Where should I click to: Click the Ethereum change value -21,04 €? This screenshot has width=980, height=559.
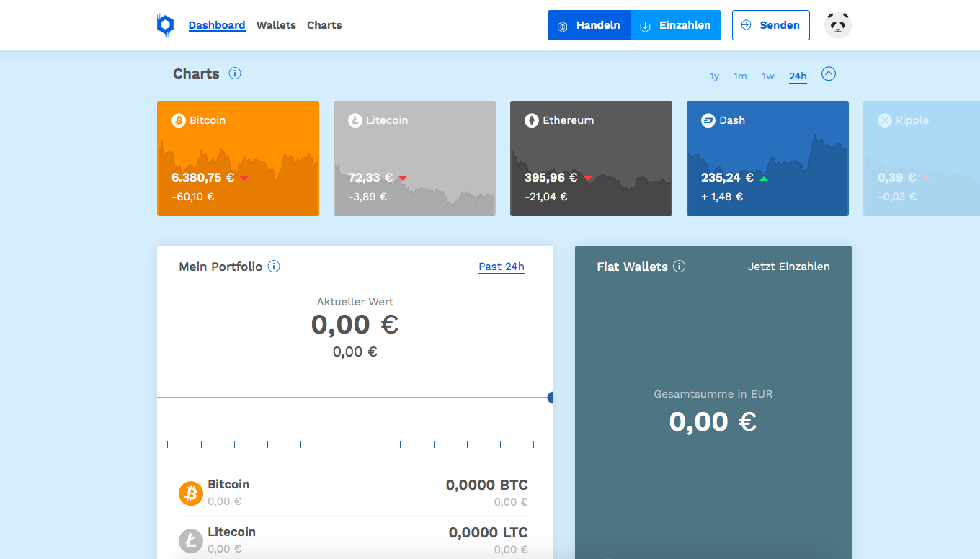[546, 197]
